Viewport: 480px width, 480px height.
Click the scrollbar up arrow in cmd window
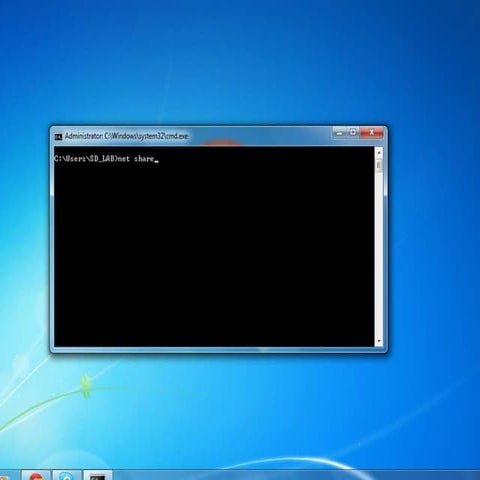point(379,153)
